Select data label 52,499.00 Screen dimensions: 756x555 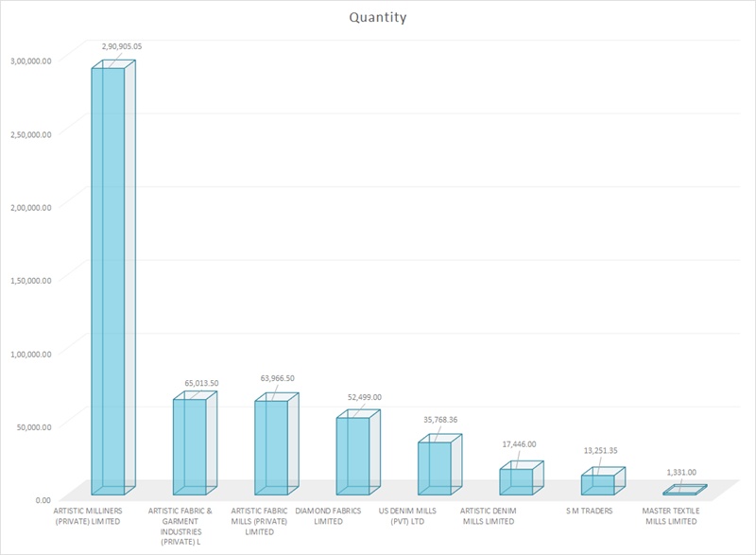coord(365,397)
